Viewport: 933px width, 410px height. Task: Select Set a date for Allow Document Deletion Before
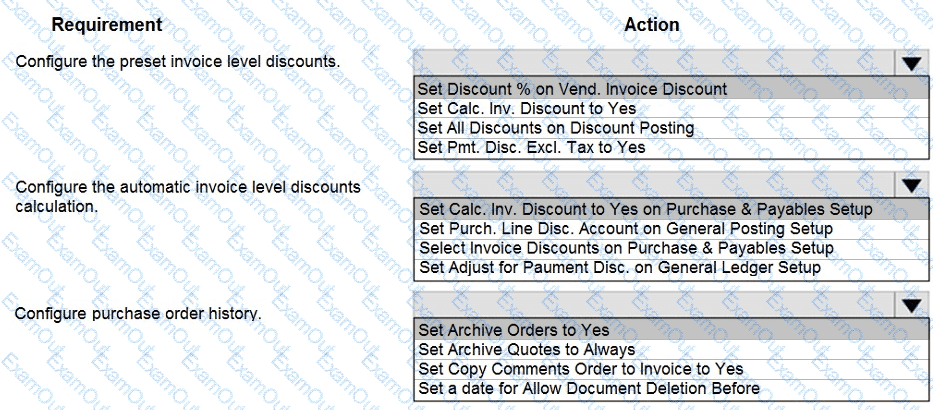click(x=589, y=388)
